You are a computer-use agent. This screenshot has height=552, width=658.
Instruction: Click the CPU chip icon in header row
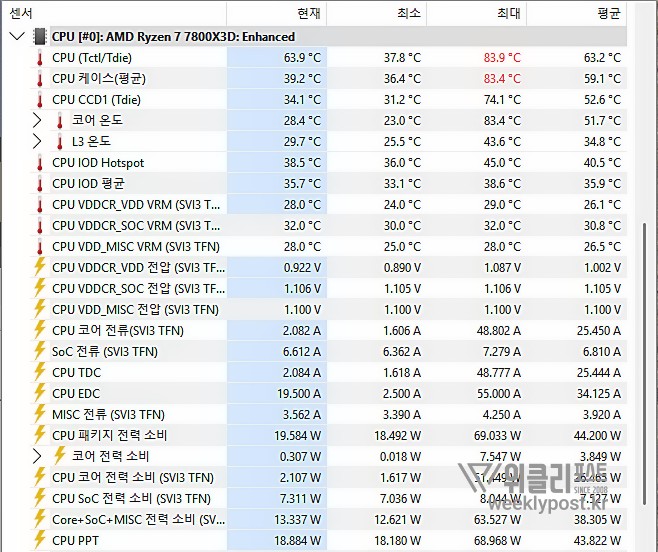pos(40,37)
